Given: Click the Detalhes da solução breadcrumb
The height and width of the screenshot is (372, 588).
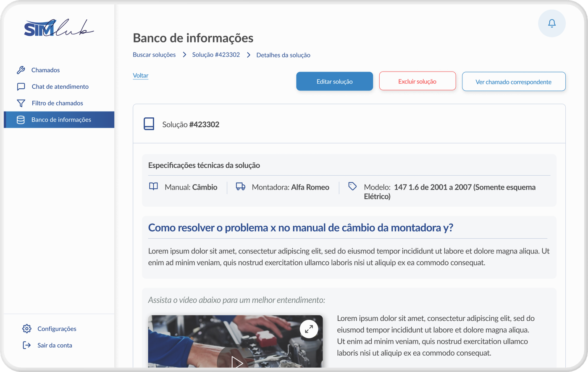Looking at the screenshot, I should click(x=283, y=55).
